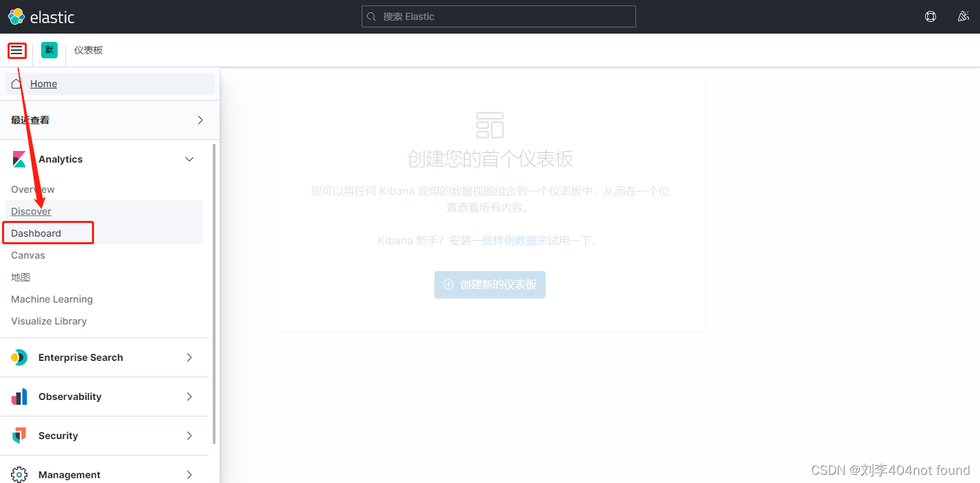Click the 创建新的仪表板 button

490,284
